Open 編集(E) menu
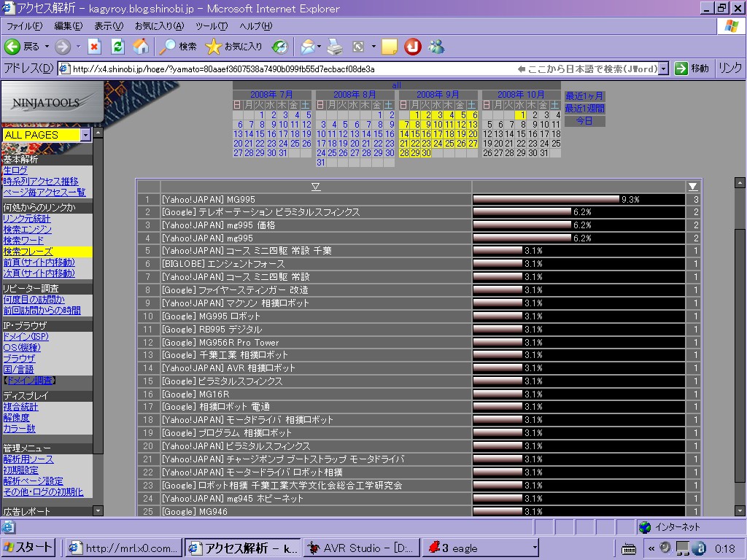Viewport: 747px width, 560px height. coord(68,26)
